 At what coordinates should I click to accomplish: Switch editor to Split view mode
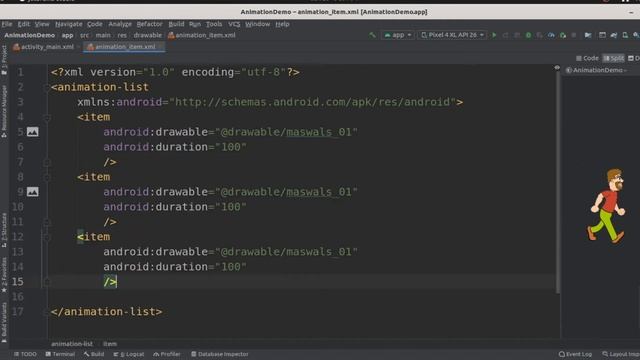613,58
